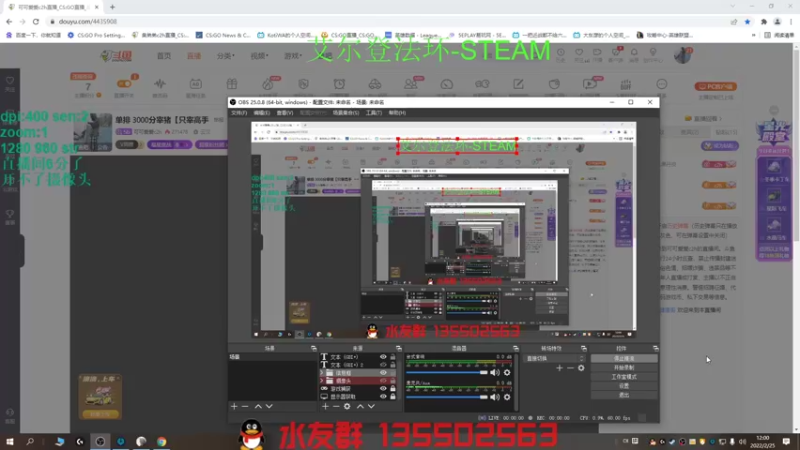Open OBS 帮助(H) menu

[397, 113]
